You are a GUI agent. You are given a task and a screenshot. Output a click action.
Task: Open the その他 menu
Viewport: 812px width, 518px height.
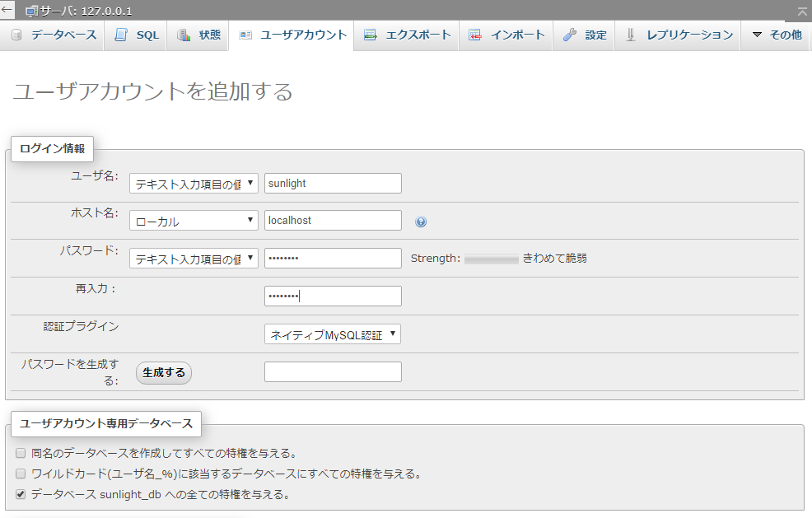[x=777, y=35]
